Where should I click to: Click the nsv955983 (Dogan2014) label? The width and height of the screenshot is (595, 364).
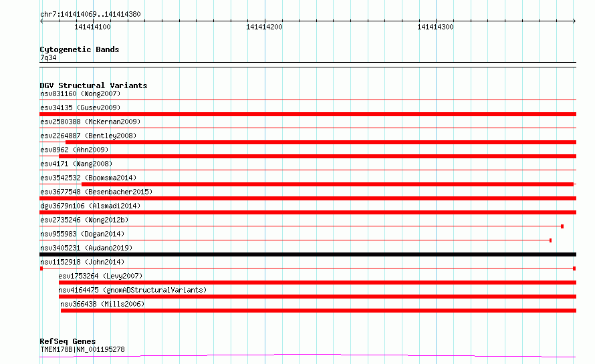click(82, 234)
